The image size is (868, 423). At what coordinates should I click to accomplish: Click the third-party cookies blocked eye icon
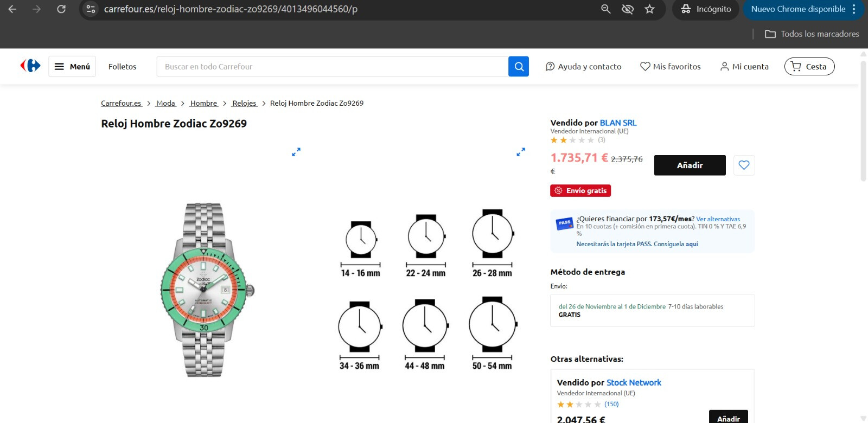point(628,9)
